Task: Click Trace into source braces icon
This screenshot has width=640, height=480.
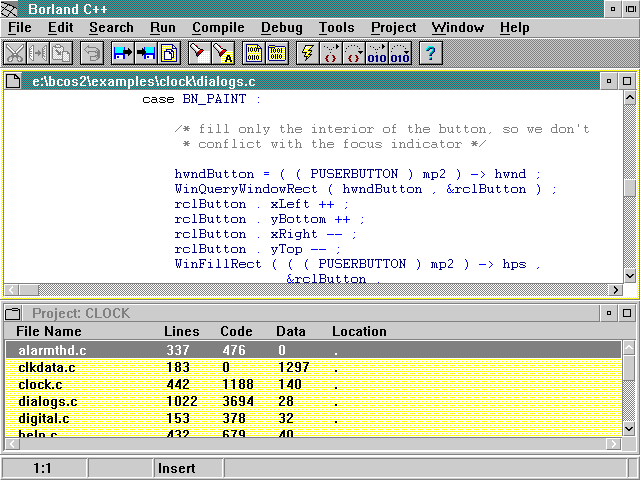Action: pos(331,53)
